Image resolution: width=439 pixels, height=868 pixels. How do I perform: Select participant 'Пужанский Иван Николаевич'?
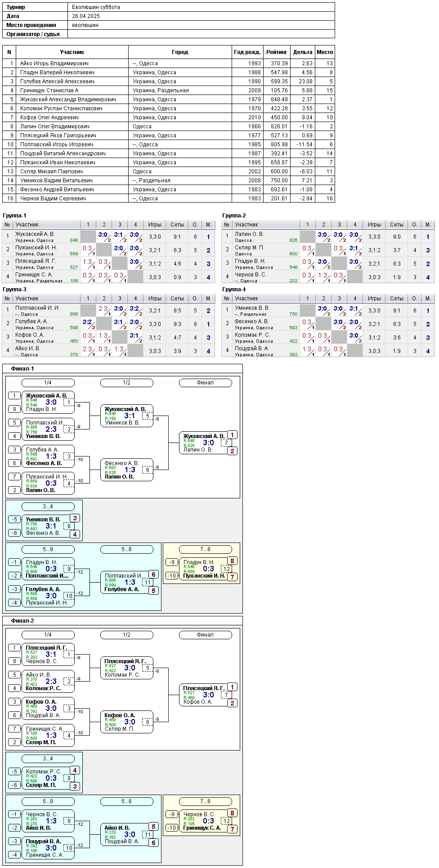tap(58, 163)
